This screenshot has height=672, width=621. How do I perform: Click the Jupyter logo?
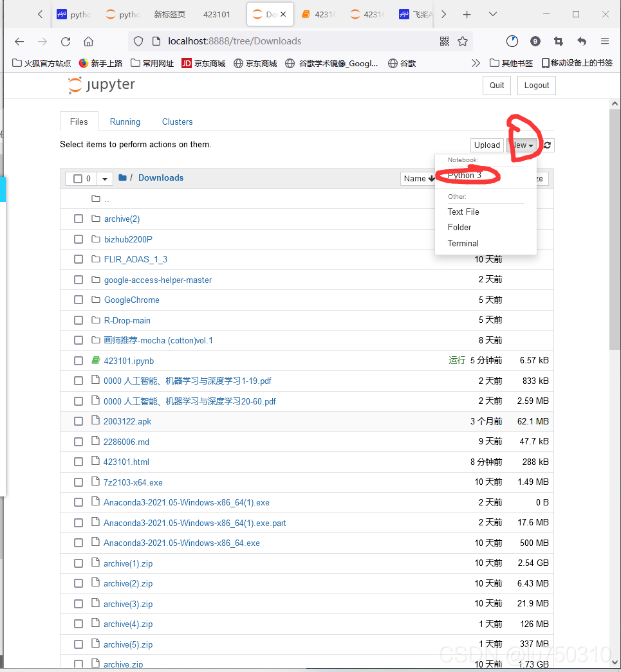(102, 85)
